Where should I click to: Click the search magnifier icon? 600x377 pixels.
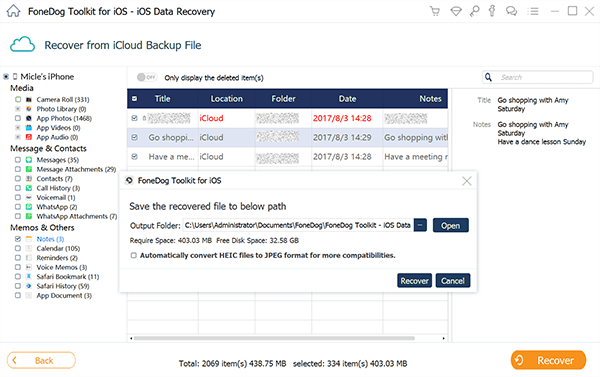point(488,77)
